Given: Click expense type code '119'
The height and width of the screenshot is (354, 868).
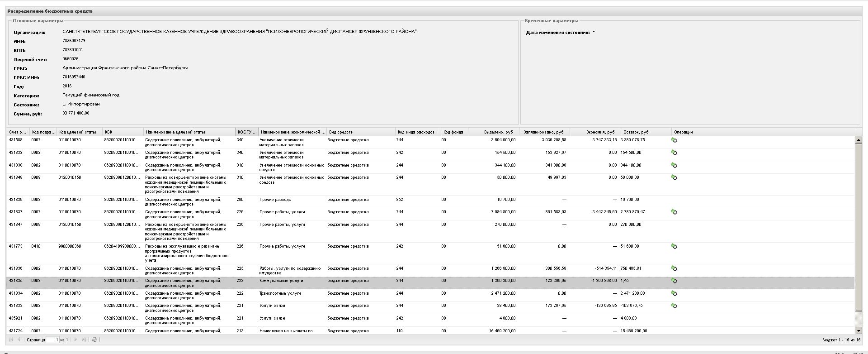Looking at the screenshot, I should [400, 331].
